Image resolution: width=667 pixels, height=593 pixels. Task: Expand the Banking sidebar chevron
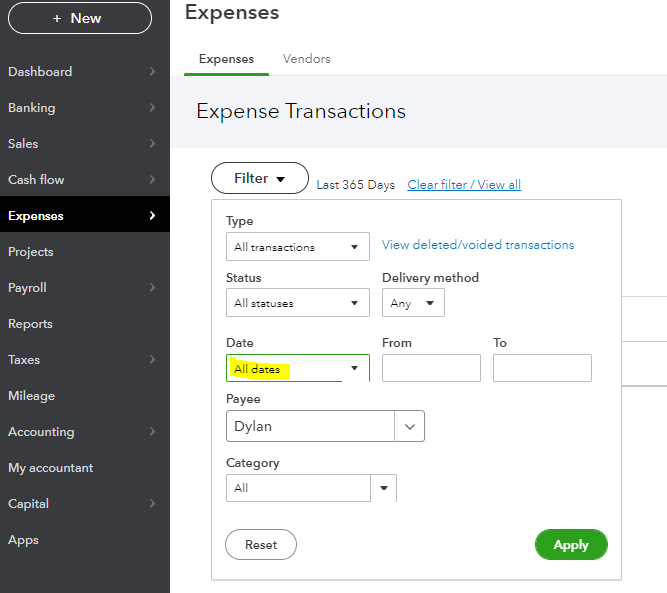[x=152, y=108]
